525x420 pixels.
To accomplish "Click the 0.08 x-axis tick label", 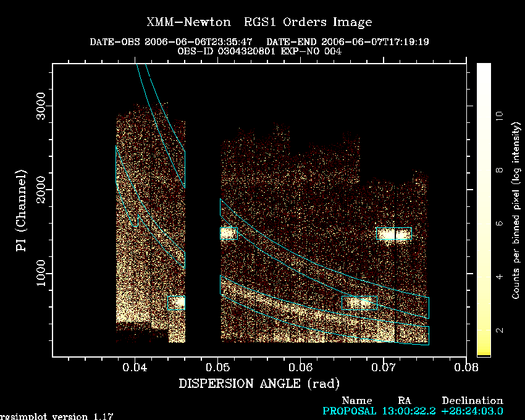I will click(466, 367).
